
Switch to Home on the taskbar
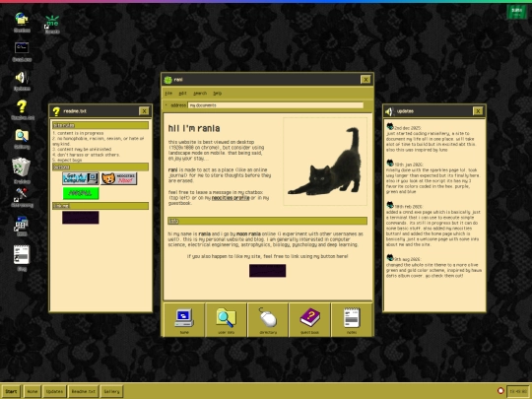click(33, 391)
